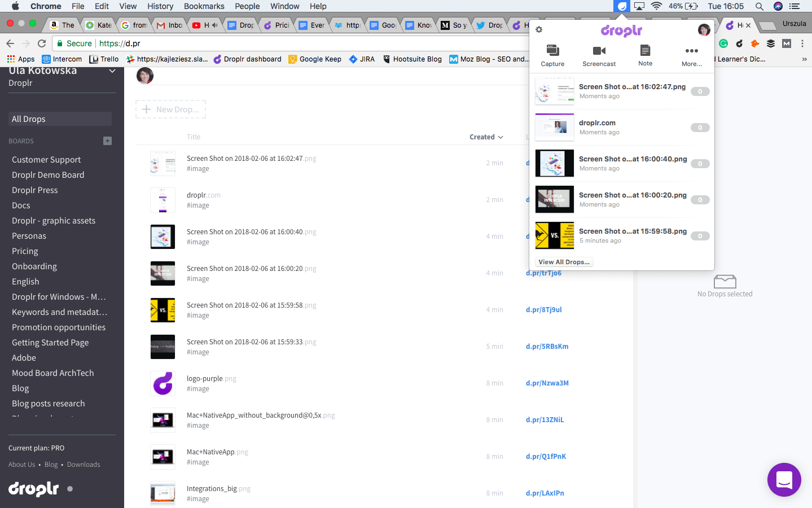The height and width of the screenshot is (508, 812).
Task: Open the Intercom chat bubble
Action: 784,480
